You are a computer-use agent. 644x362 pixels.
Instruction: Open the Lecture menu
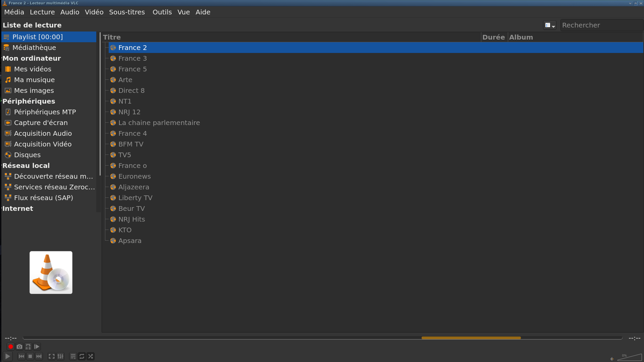click(42, 12)
